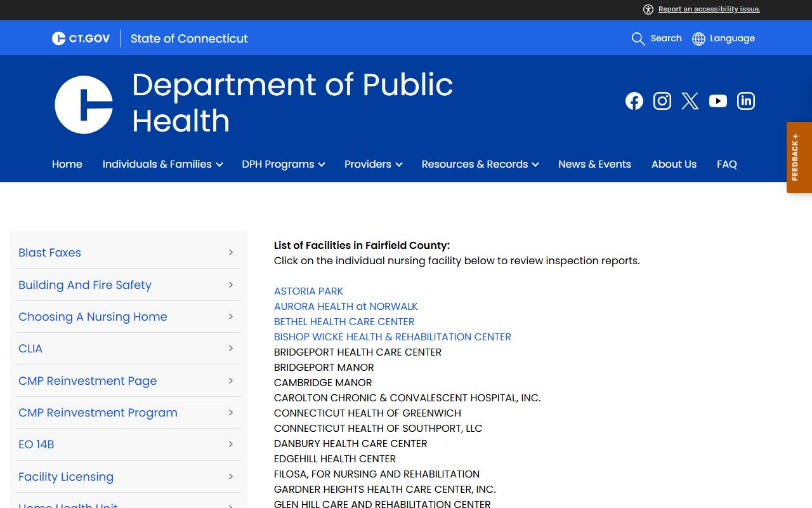Image resolution: width=812 pixels, height=508 pixels.
Task: Click the Department of Public Health round logo
Action: coord(84,105)
